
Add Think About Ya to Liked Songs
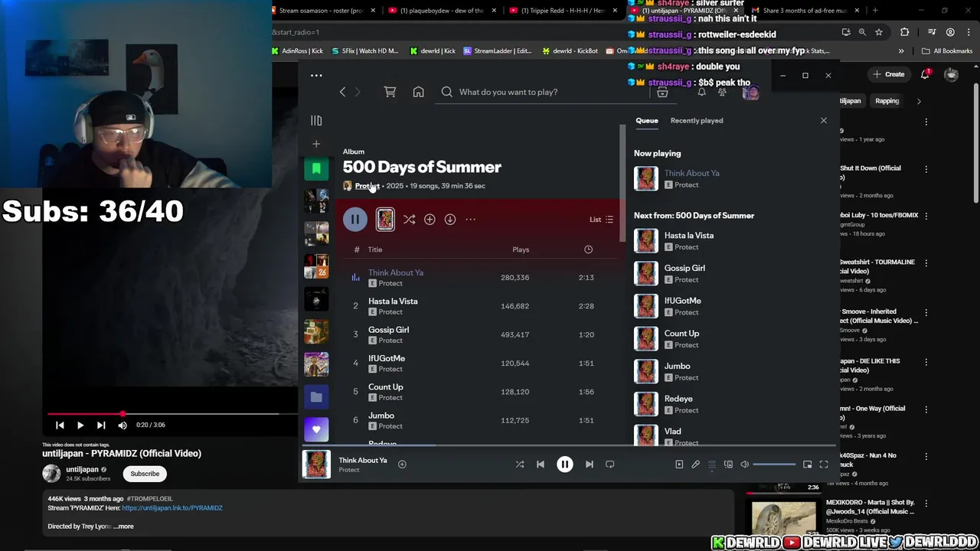[402, 464]
